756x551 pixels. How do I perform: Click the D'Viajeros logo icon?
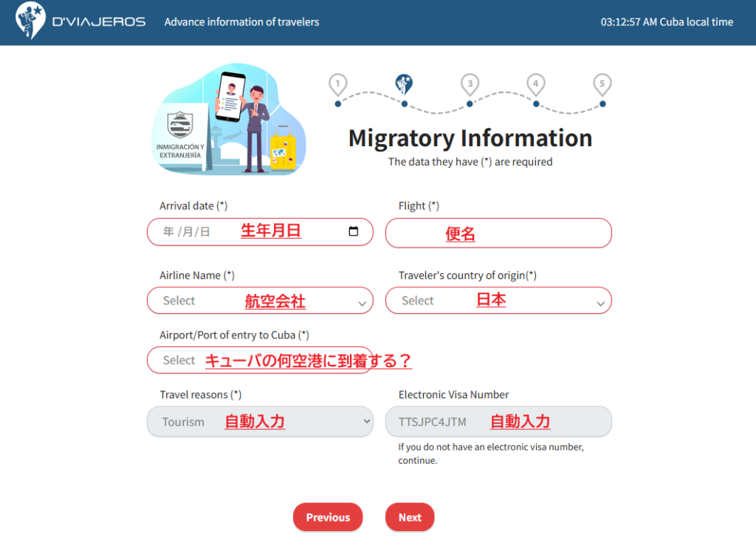[30, 21]
